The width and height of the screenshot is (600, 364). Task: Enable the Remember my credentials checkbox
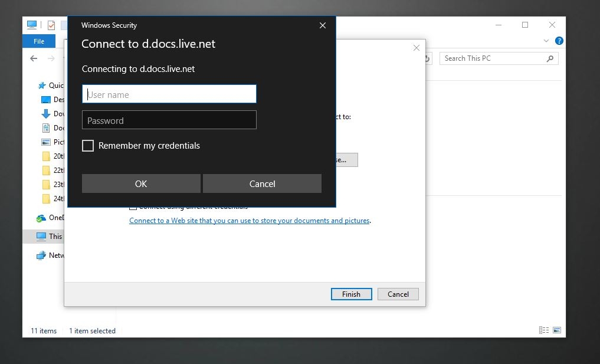pyautogui.click(x=88, y=145)
